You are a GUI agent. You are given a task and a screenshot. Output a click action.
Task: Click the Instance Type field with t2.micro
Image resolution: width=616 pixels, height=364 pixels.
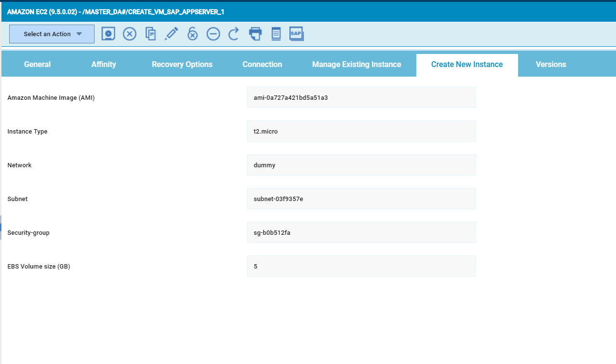pyautogui.click(x=361, y=131)
